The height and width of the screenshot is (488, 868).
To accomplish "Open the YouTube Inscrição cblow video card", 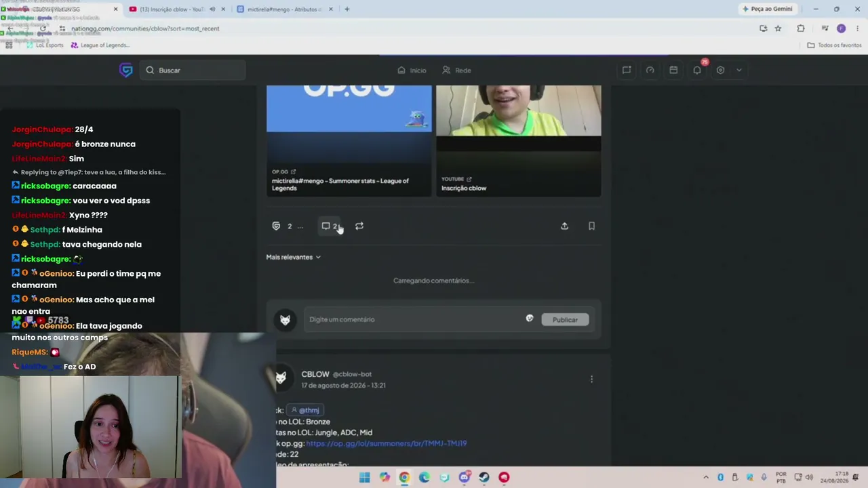I will [x=518, y=141].
